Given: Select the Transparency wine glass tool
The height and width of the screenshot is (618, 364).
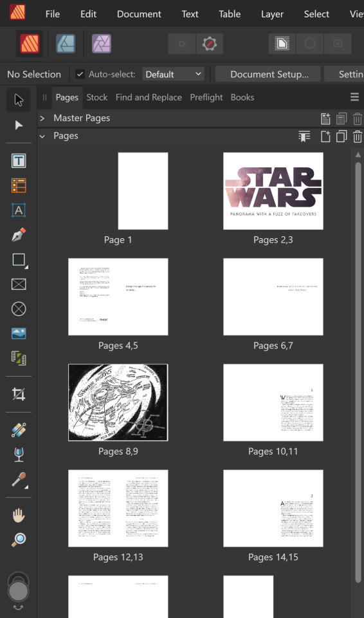Looking at the screenshot, I should tap(19, 454).
